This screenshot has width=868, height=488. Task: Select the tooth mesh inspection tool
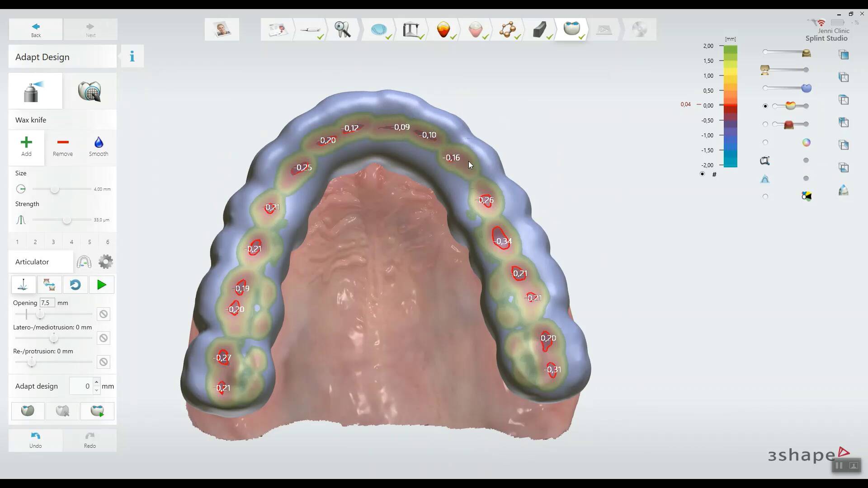90,91
